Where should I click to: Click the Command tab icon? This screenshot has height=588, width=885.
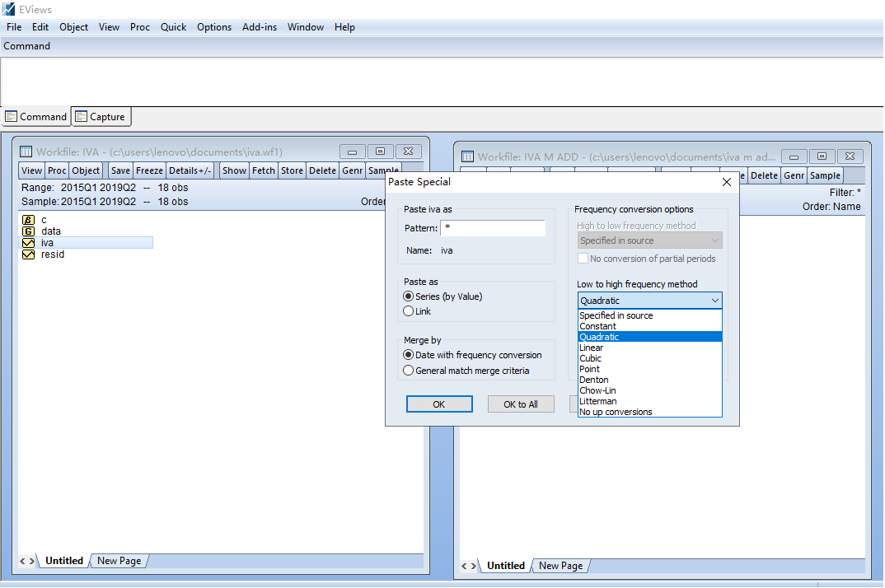12,116
